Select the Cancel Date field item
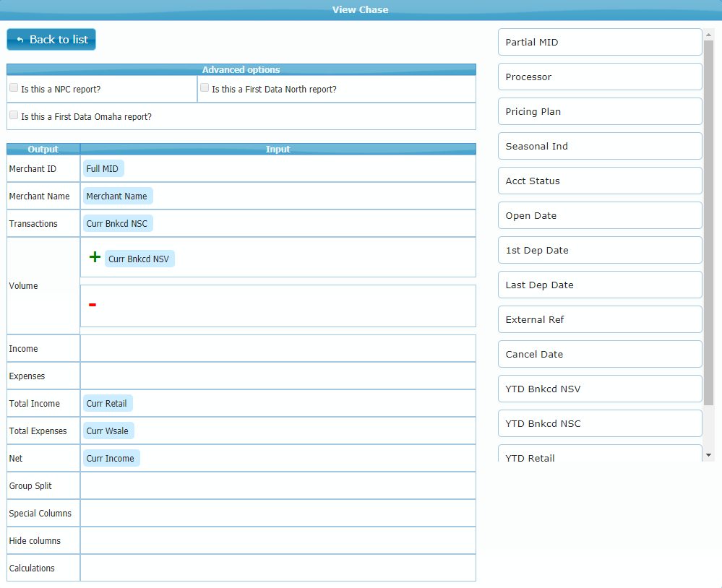 coord(600,354)
